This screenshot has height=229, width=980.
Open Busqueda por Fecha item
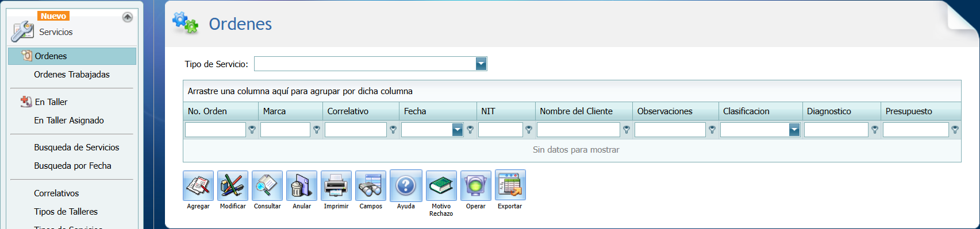(72, 166)
